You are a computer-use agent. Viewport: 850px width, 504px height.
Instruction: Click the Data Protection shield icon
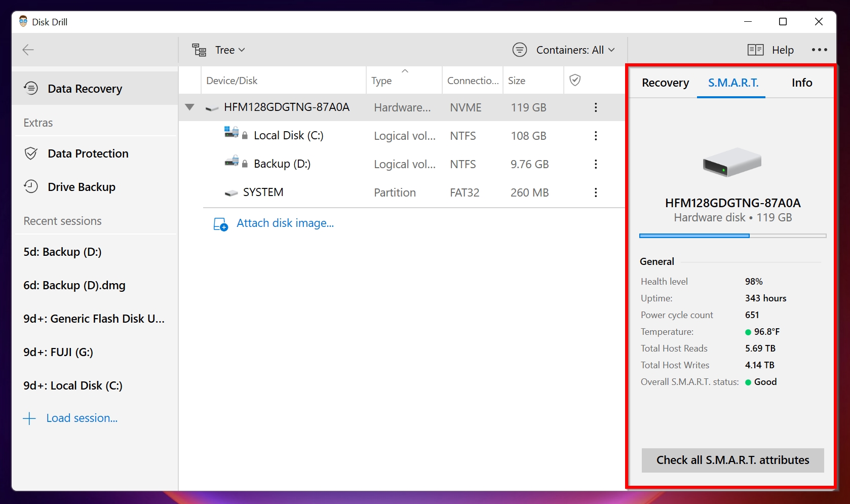[31, 153]
